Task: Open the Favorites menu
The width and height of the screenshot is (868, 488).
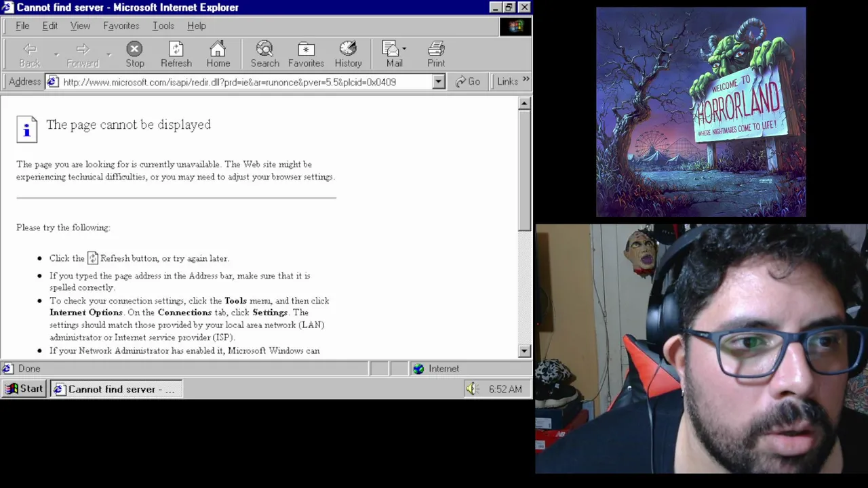Action: click(x=121, y=26)
